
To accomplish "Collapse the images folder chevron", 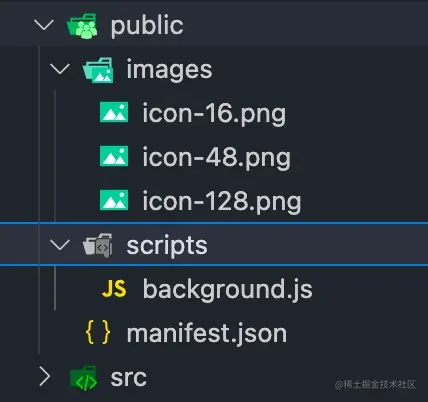I will point(60,69).
